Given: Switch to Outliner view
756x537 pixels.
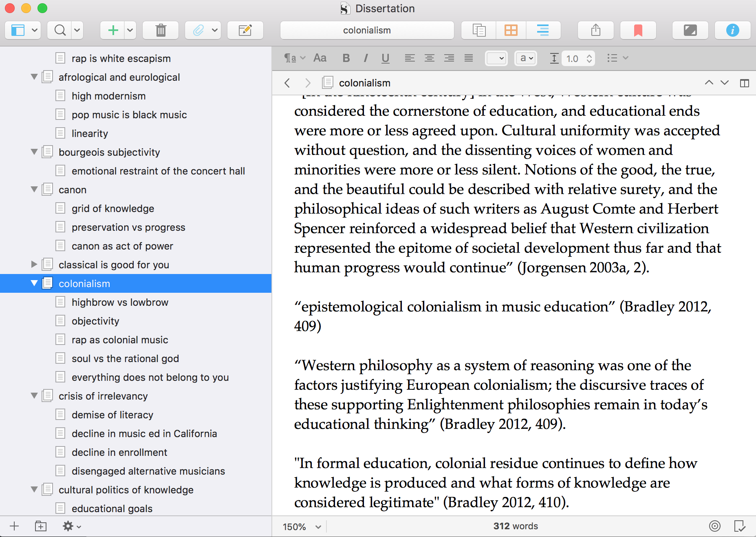Looking at the screenshot, I should point(543,30).
